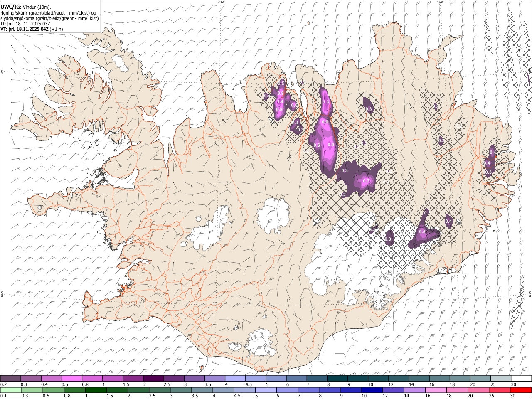Screen dimensions: 532x399
Task: Click the 'VT: þri. 18.11.2025 04Z' valid time
Action: tap(25, 29)
